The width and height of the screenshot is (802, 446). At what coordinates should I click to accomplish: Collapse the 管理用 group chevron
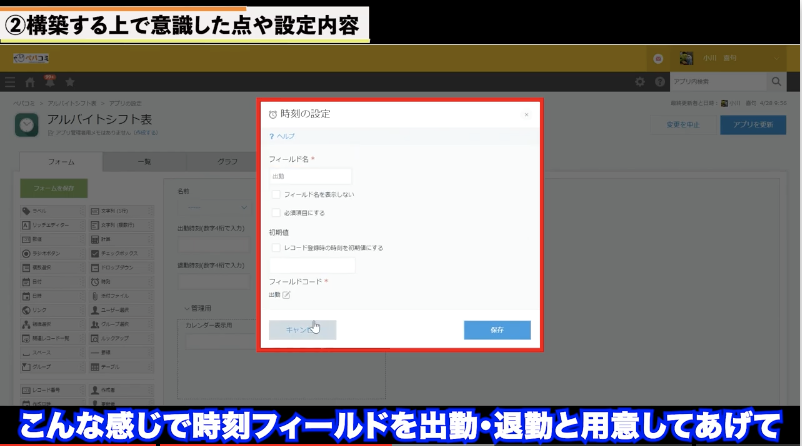[186, 307]
